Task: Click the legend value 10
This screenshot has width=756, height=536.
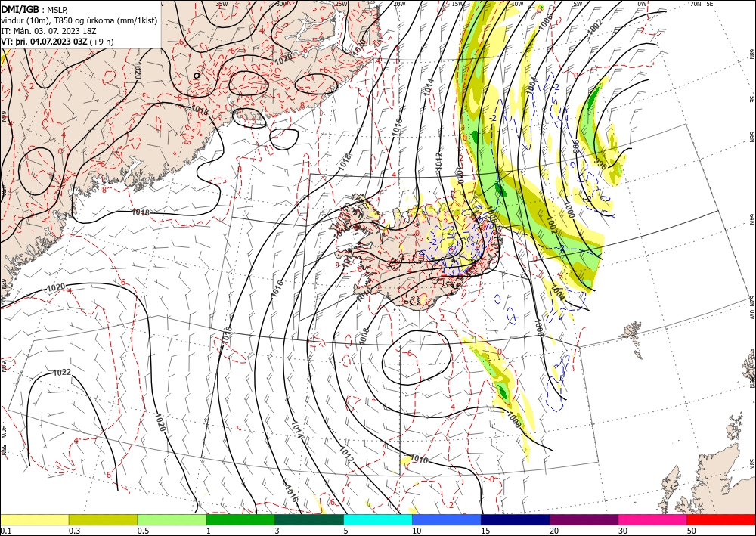Action: [x=417, y=531]
